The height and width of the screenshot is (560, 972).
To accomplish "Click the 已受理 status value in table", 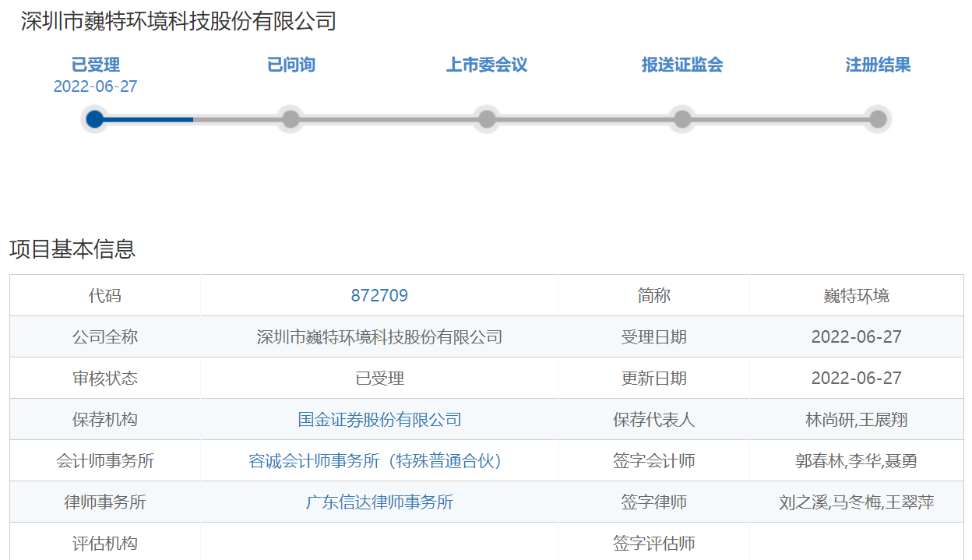I will click(379, 379).
